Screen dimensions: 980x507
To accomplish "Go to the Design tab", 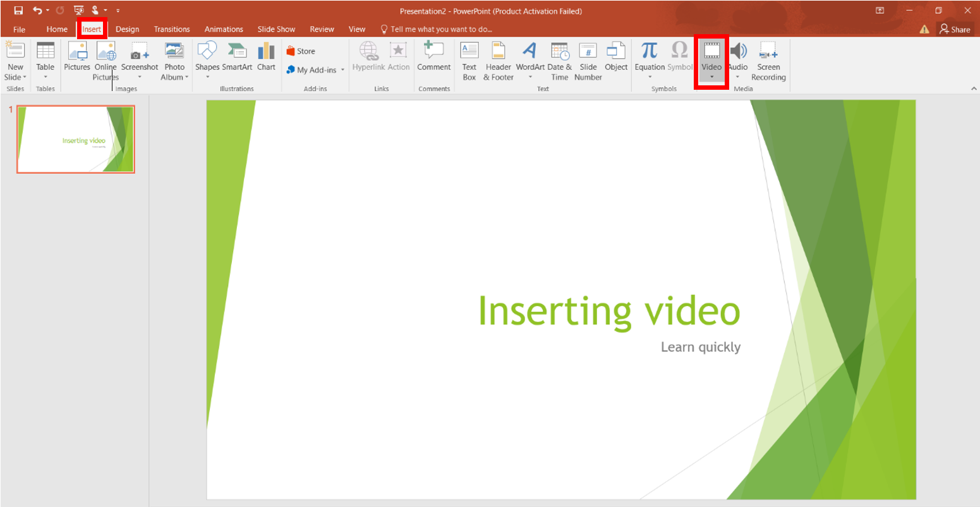I will [x=128, y=29].
